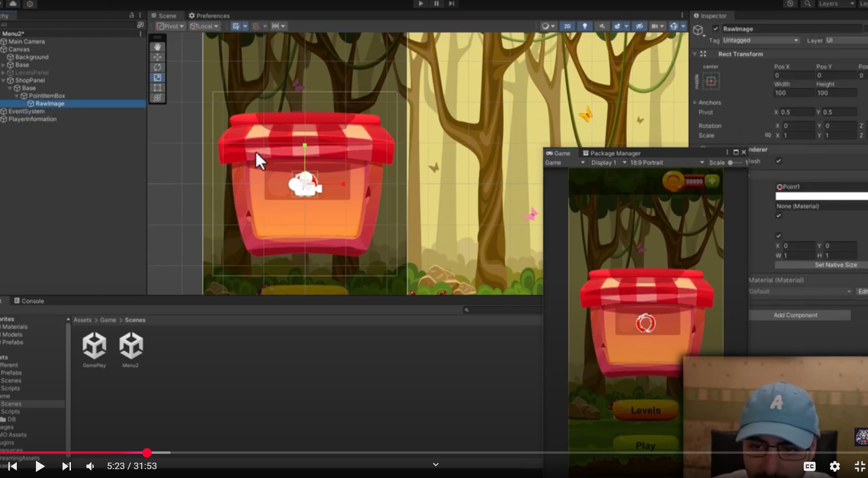Open Gizmos dropdown arrow
The width and height of the screenshot is (868, 478).
[683, 26]
